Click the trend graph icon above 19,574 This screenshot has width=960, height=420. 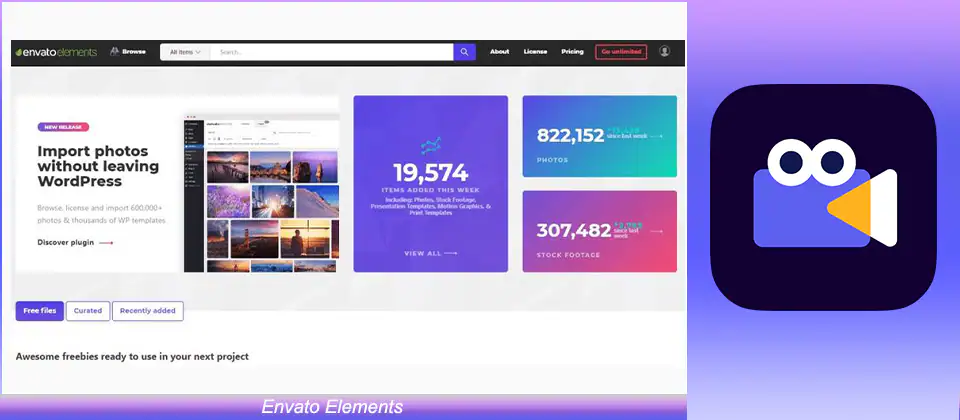(431, 146)
